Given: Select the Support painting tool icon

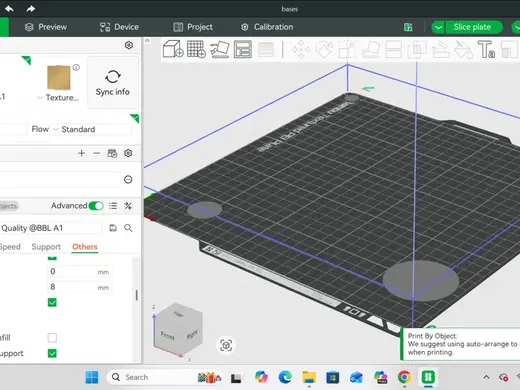Looking at the screenshot, I should click(440, 50).
